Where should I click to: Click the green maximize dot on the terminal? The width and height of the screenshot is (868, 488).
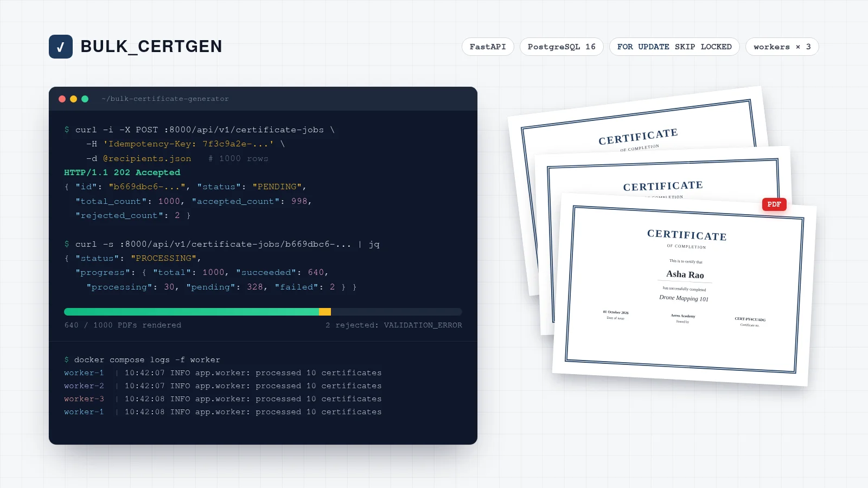85,99
